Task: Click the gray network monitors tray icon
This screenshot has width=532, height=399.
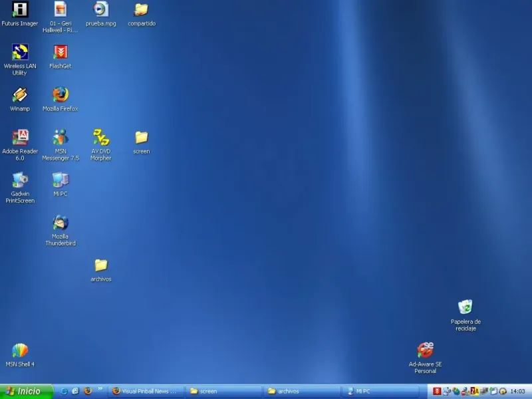Action: 484,392
